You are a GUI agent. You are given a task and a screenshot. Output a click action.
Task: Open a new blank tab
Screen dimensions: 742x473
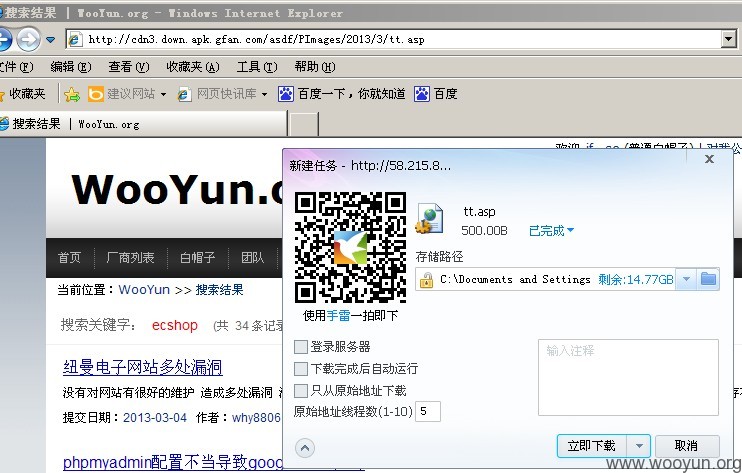pos(303,124)
